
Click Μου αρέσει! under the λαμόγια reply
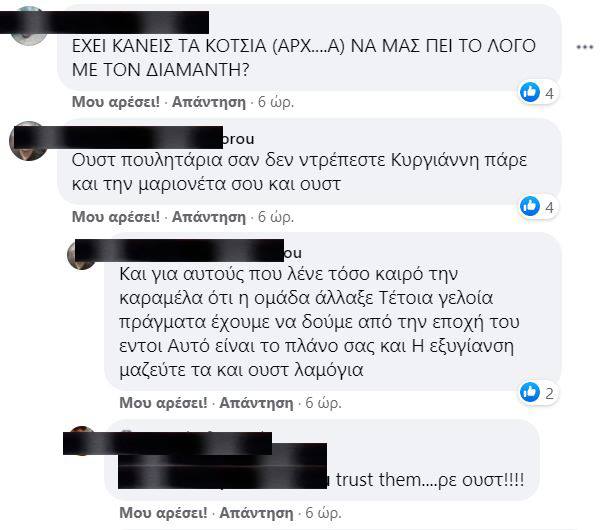coord(163,403)
